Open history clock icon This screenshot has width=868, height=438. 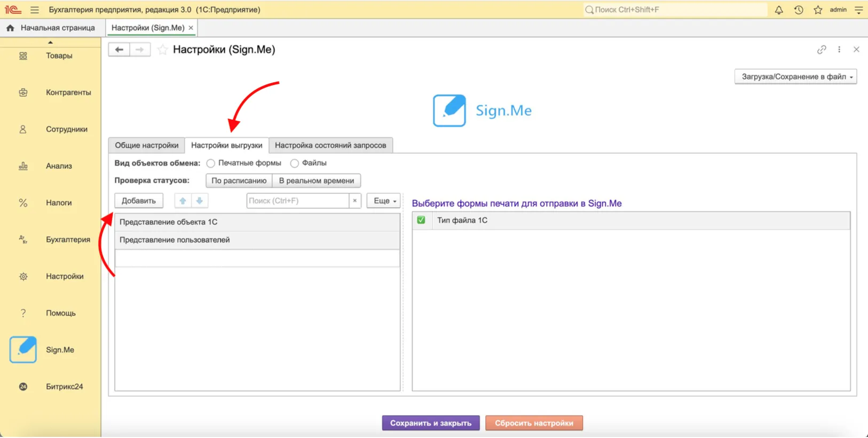pyautogui.click(x=799, y=10)
